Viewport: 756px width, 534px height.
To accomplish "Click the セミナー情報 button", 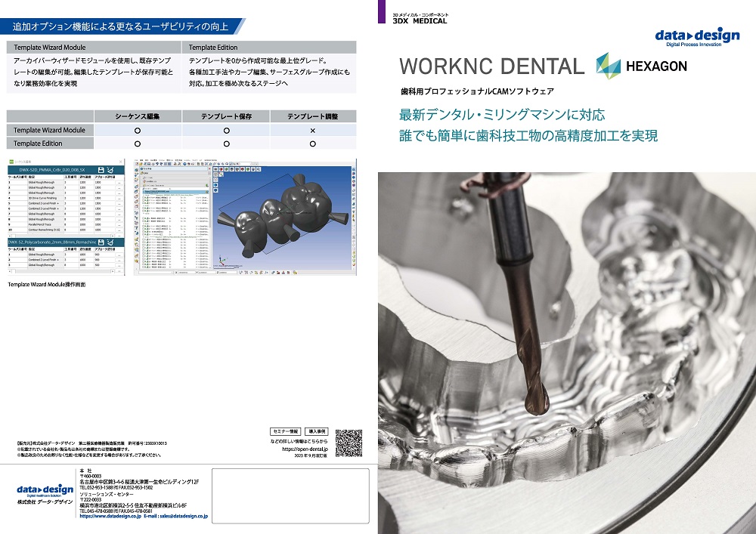I will click(285, 431).
